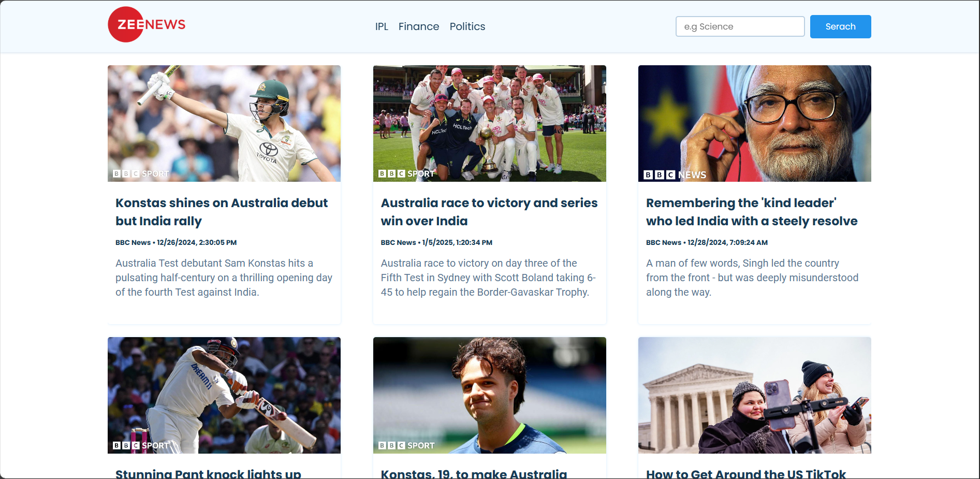This screenshot has width=980, height=479.
Task: Open Australia team trophy photo thumbnail
Action: [490, 123]
